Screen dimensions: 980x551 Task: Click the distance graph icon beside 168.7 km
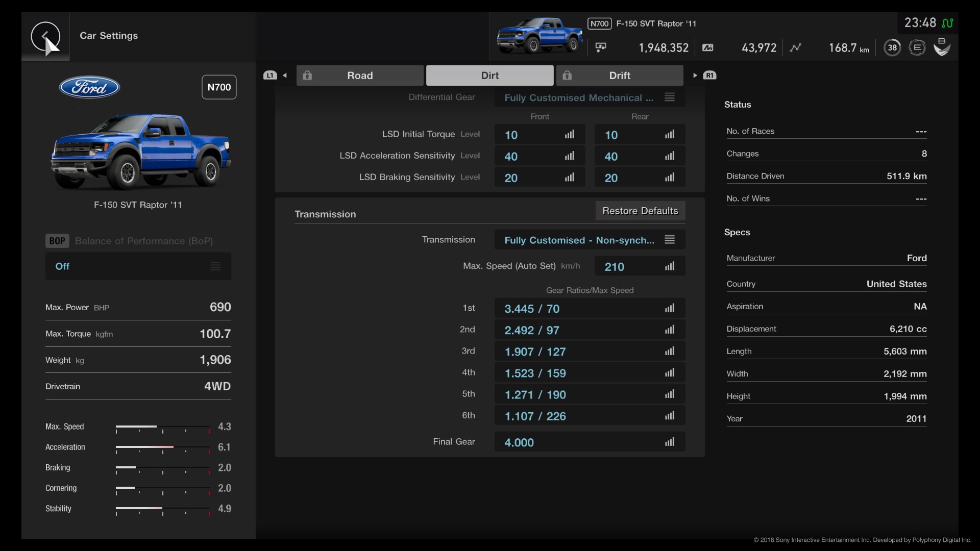(795, 47)
